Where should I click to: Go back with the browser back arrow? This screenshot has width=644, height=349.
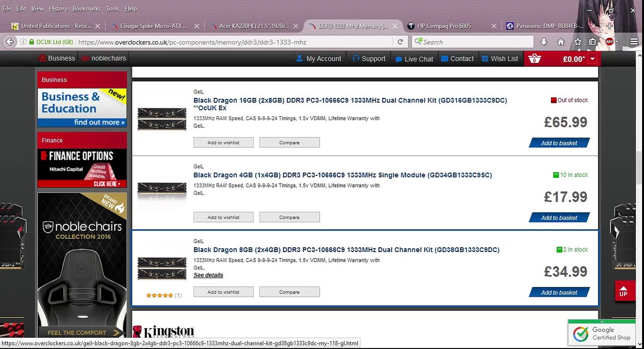(x=10, y=42)
